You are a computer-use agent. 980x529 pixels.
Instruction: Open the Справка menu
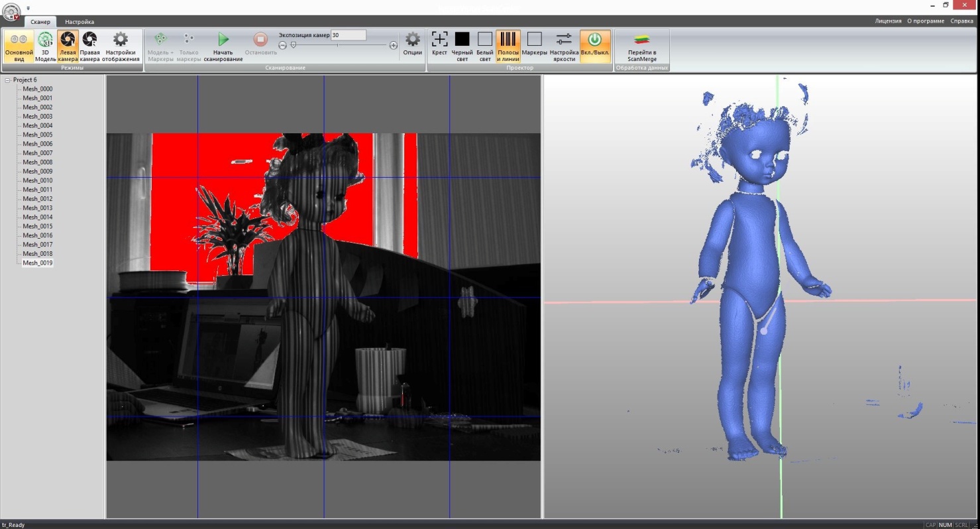click(x=961, y=21)
